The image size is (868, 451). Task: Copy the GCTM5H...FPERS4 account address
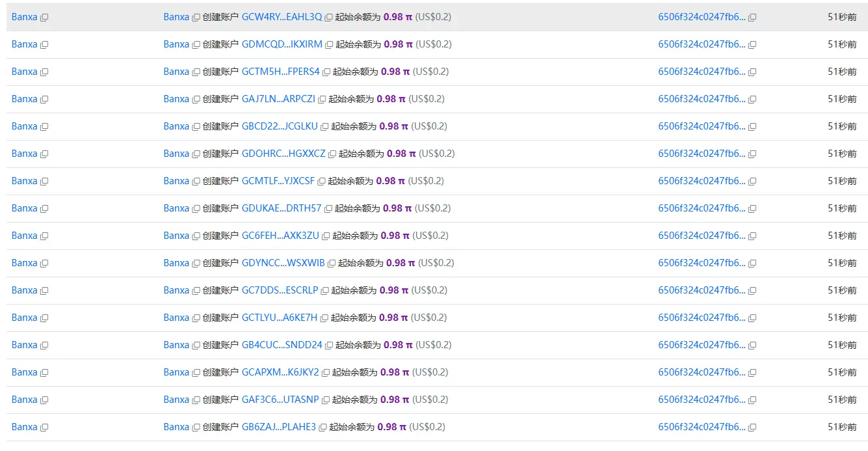(326, 72)
